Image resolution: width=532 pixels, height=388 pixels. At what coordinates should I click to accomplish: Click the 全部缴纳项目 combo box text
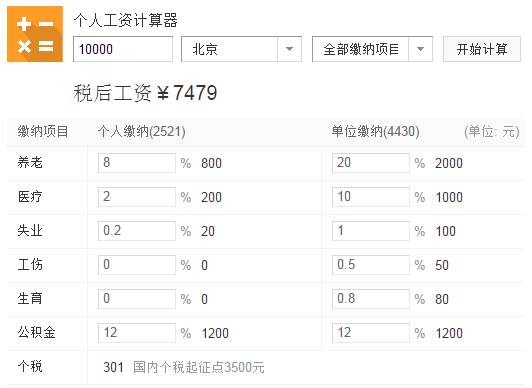coord(361,50)
